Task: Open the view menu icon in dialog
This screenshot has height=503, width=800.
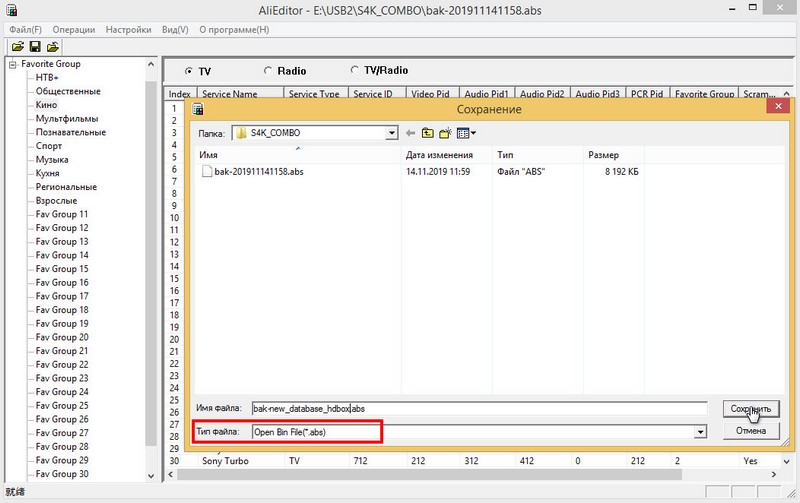Action: tap(466, 133)
